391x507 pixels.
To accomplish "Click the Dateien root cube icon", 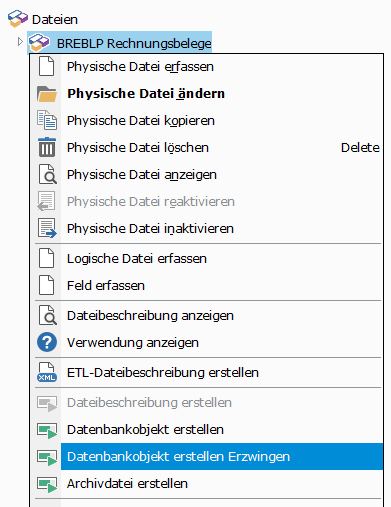I will (18, 19).
